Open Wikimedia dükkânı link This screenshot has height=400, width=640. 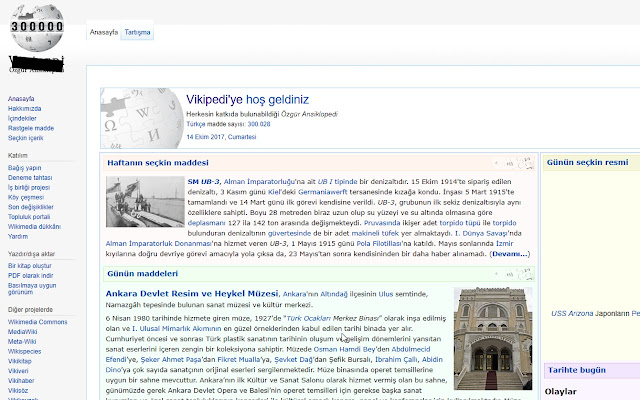tap(34, 227)
